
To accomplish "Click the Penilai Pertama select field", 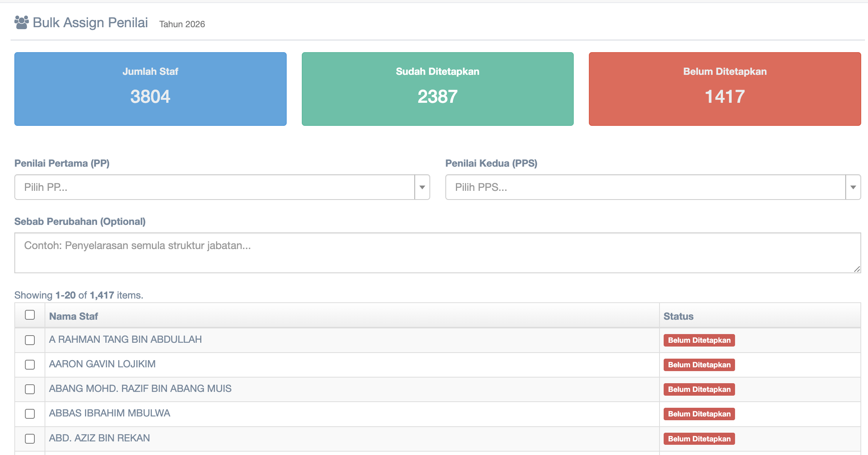I will click(x=215, y=187).
